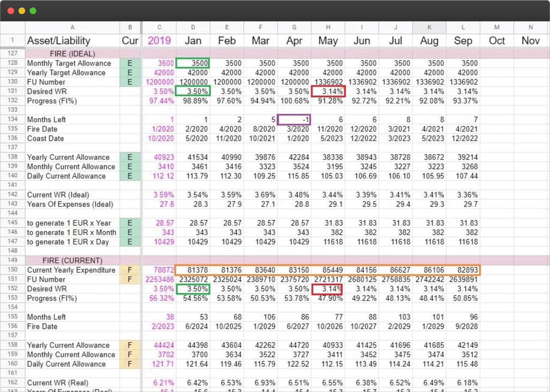550x392 pixels.
Task: Click the 'Asset/Liability' header cell
Action: tap(72, 41)
